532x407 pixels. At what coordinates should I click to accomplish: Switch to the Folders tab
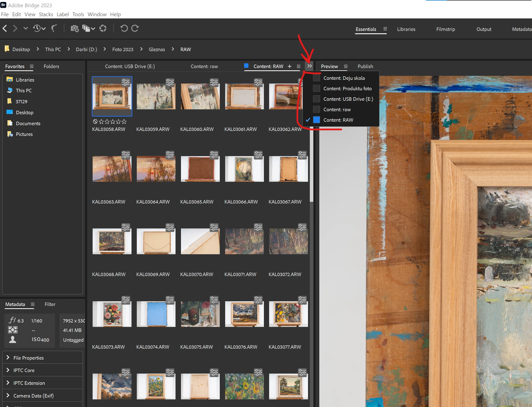(x=51, y=66)
